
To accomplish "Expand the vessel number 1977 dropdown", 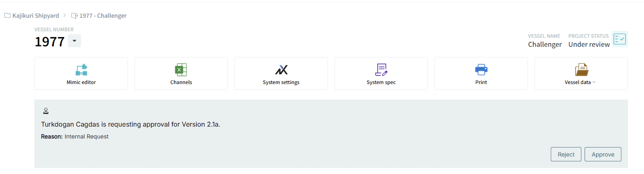I will (x=74, y=41).
